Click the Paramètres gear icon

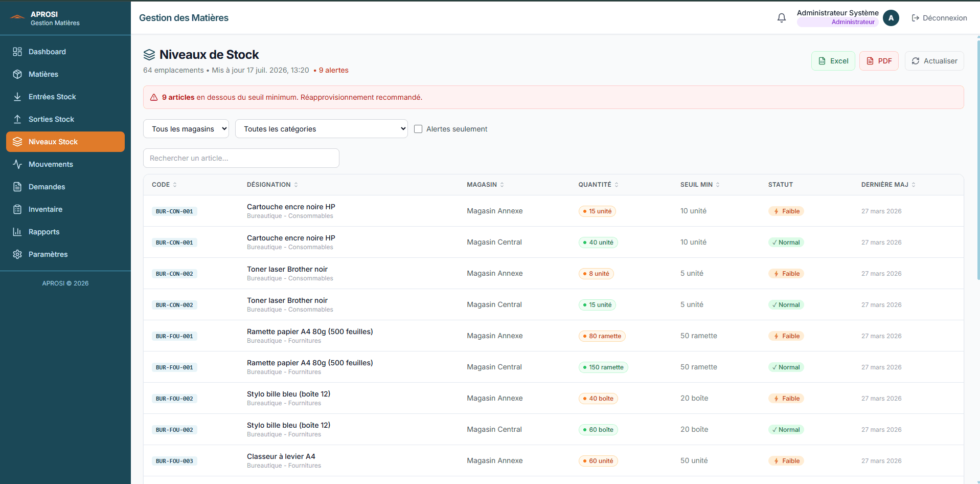pyautogui.click(x=17, y=254)
